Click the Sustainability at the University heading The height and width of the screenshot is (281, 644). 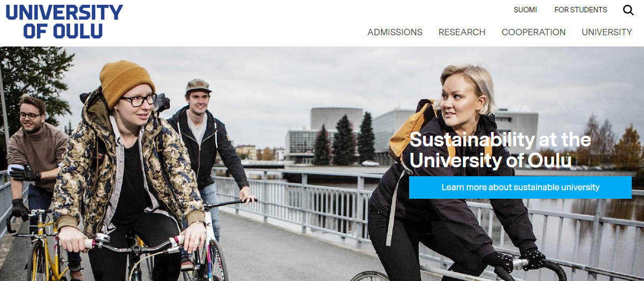(x=500, y=150)
